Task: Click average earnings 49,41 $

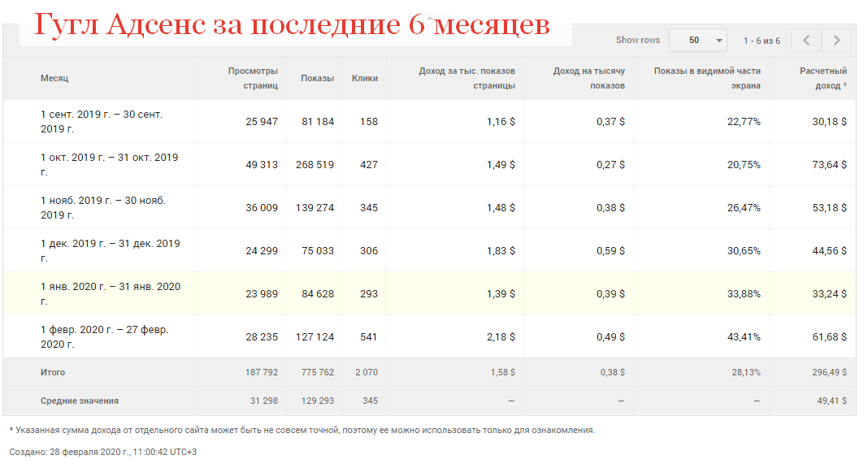Action: point(832,401)
